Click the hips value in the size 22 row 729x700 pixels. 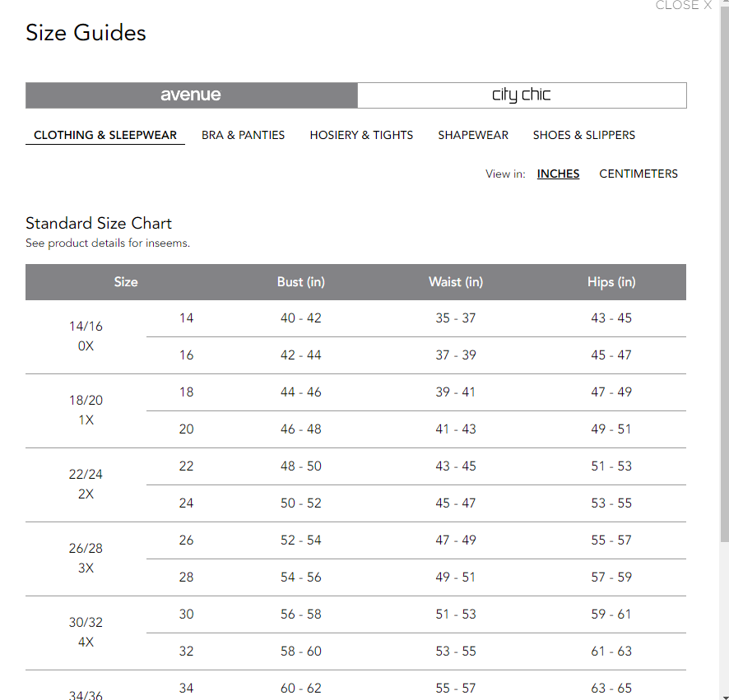tap(611, 466)
